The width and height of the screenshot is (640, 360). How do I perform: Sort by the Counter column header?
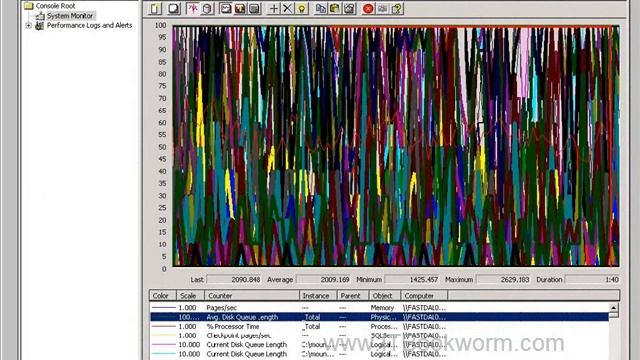click(252, 296)
